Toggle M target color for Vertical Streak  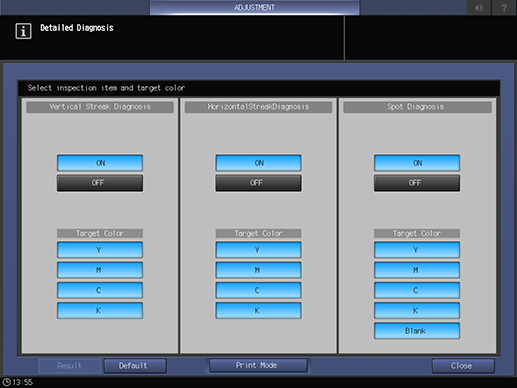[x=100, y=270]
